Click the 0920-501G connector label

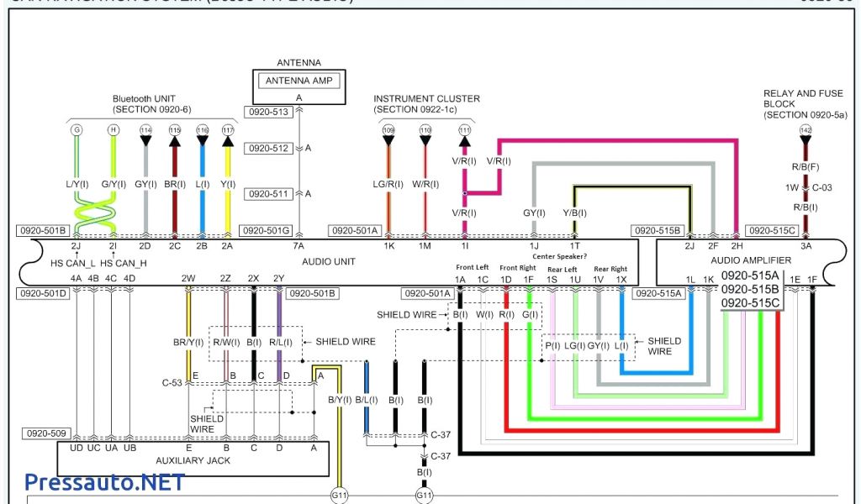(x=265, y=230)
